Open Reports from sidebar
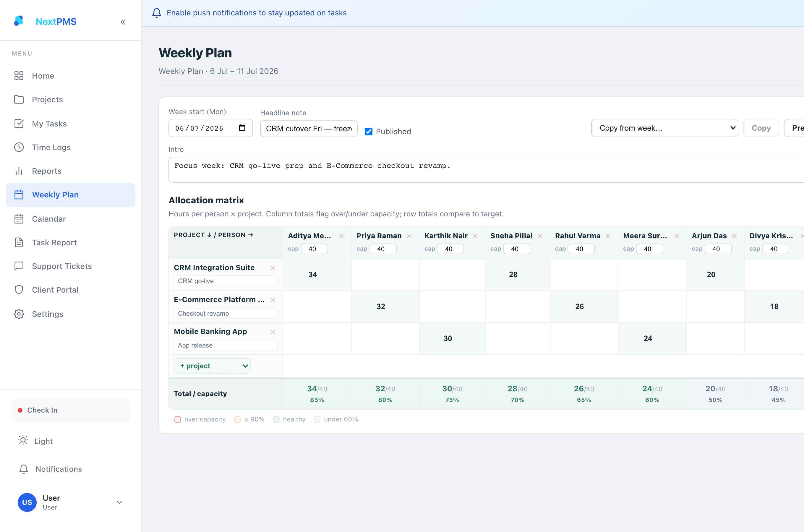The width and height of the screenshot is (804, 532). coord(71,171)
